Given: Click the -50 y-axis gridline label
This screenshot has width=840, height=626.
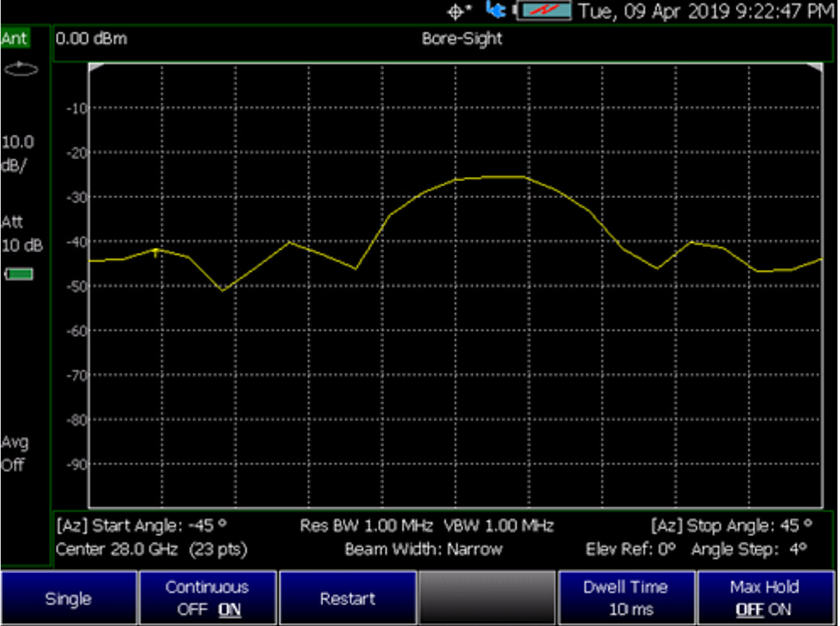Looking at the screenshot, I should pos(77,286).
